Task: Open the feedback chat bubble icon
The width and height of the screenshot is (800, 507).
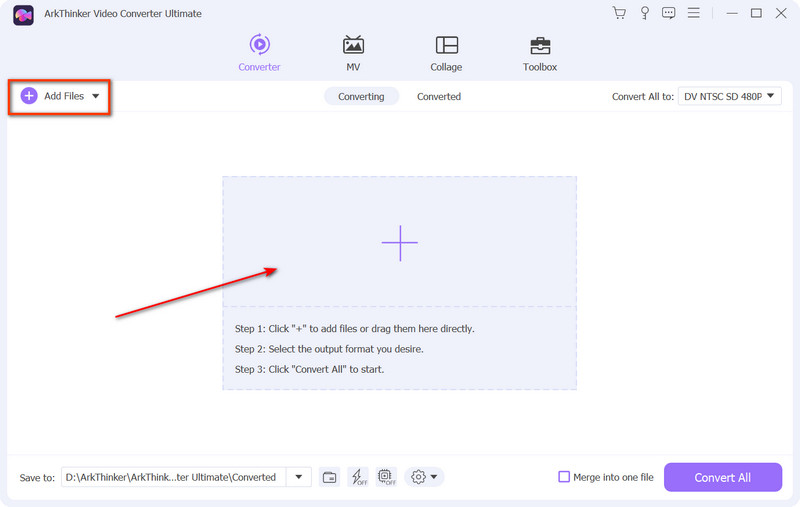Action: 668,13
